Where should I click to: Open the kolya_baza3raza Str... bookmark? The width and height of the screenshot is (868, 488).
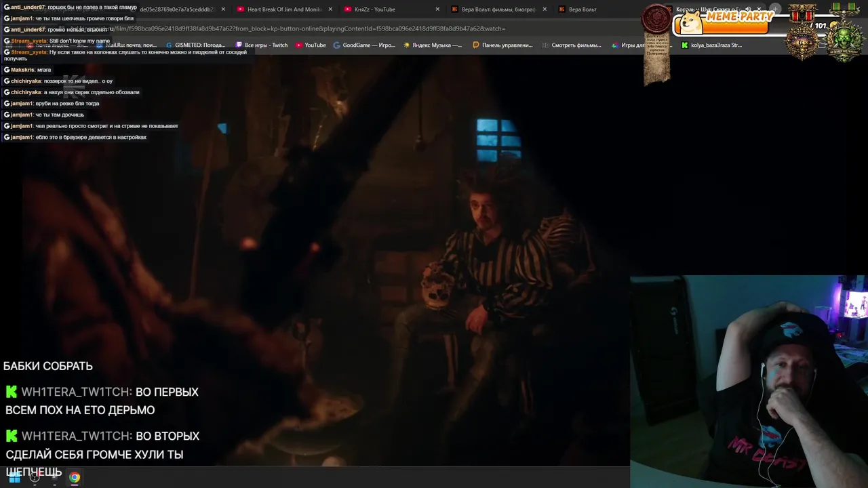click(711, 45)
